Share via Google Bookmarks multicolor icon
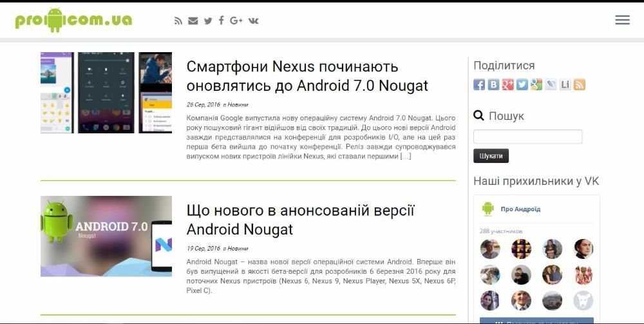Screen dimensions: 644x324 tap(536, 84)
